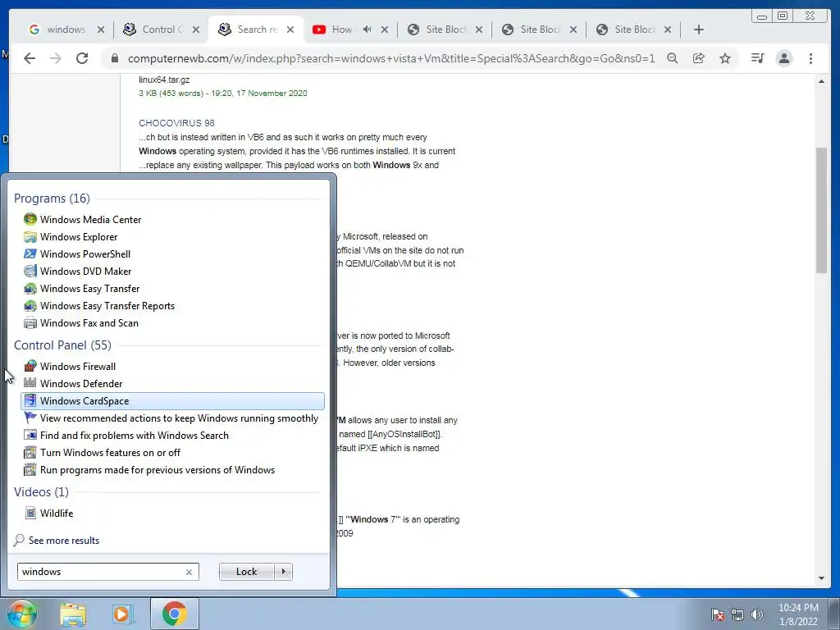Close the Search results tab
The height and width of the screenshot is (630, 840).
pyautogui.click(x=290, y=30)
